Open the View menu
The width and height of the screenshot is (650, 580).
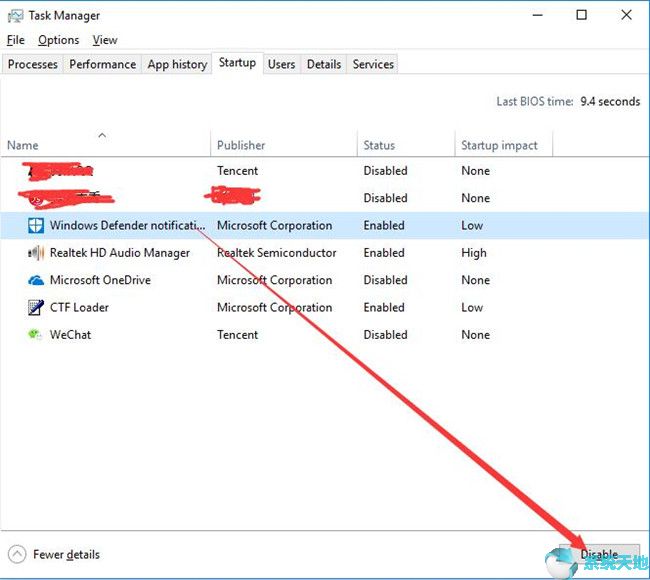(105, 40)
